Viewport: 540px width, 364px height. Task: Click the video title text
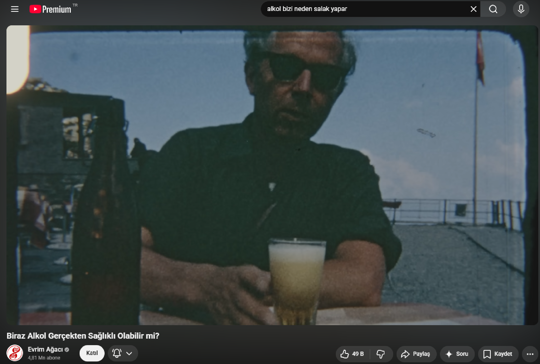point(83,336)
